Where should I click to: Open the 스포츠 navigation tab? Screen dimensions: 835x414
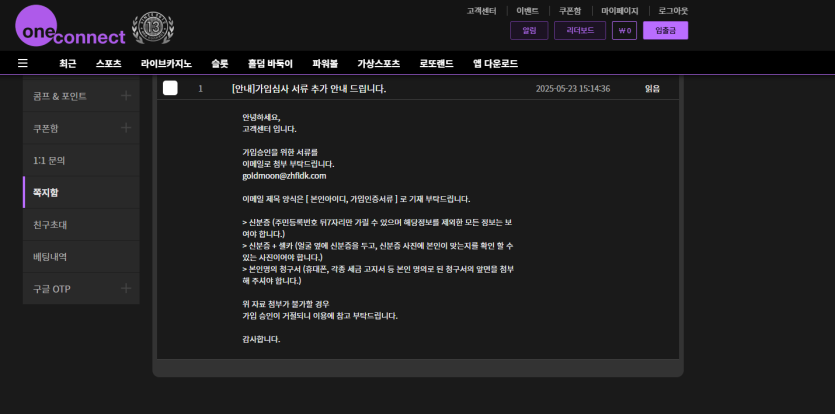(109, 63)
